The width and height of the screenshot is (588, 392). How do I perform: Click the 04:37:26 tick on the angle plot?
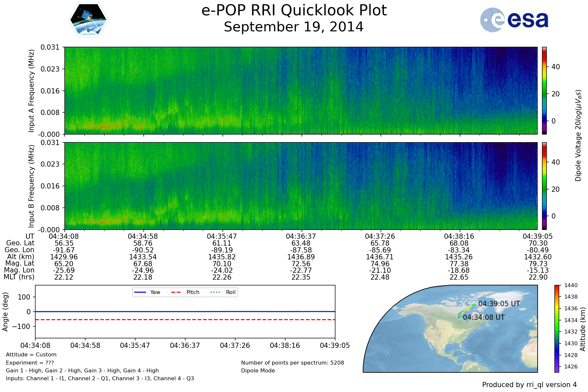[235, 345]
